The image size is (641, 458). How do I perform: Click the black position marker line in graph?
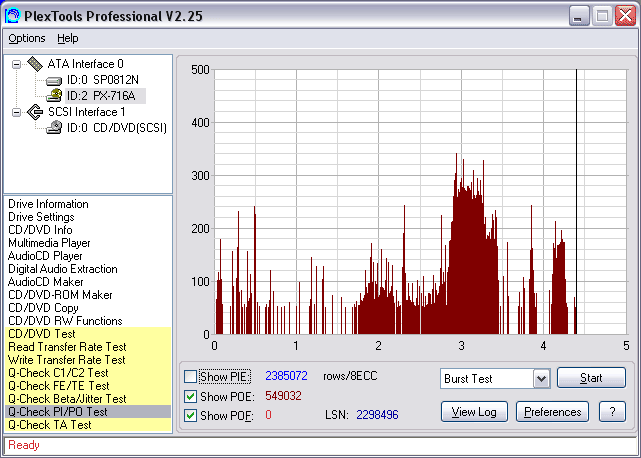(576, 202)
